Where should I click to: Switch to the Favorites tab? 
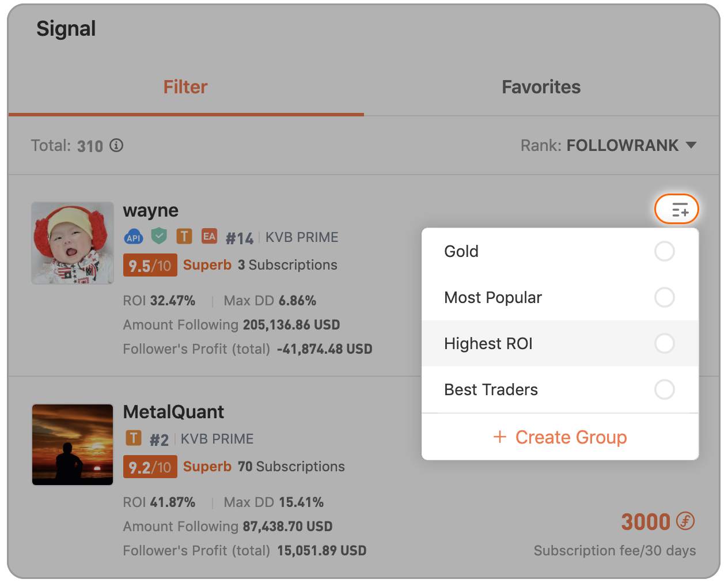(x=541, y=87)
